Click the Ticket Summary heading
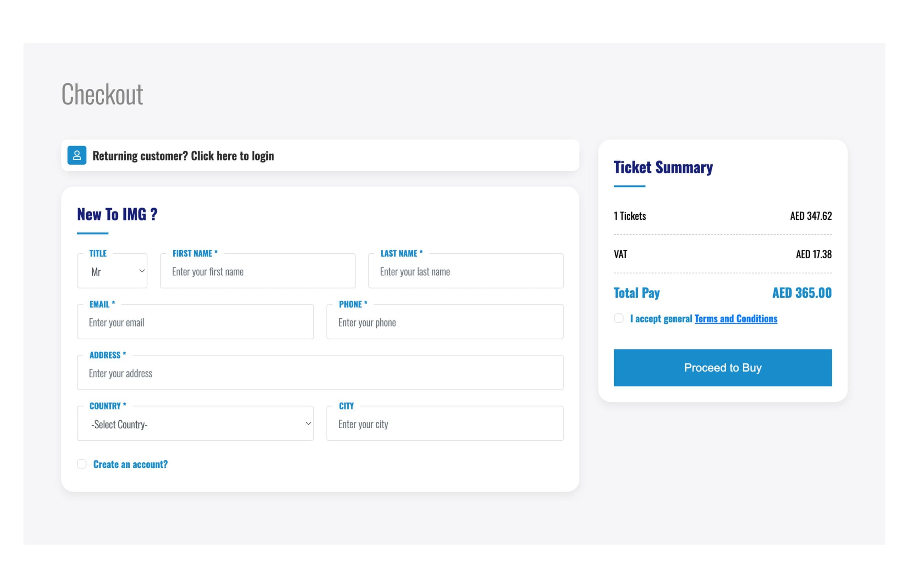The image size is (909, 588). 663,167
